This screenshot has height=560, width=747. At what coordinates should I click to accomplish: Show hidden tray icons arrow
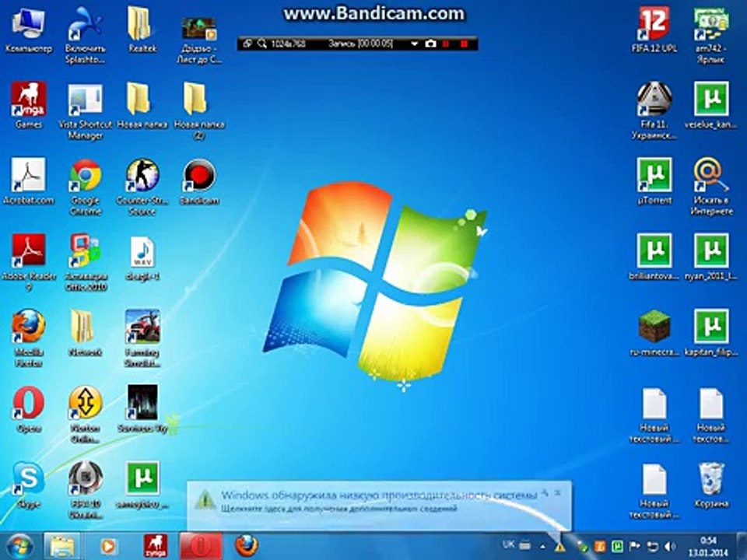[x=542, y=546]
